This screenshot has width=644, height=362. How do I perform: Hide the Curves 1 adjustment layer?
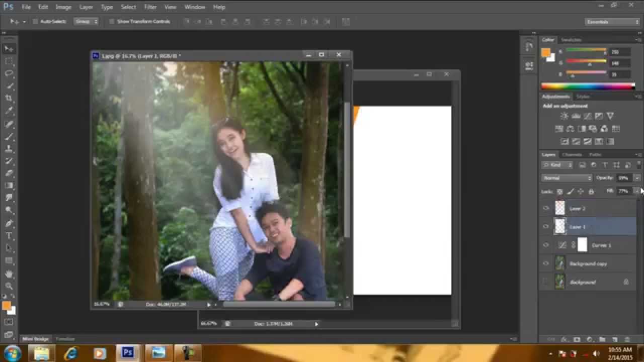coord(546,245)
